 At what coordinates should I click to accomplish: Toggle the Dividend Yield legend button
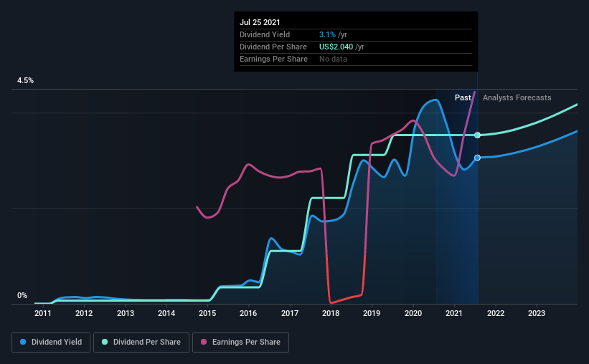[x=51, y=343]
